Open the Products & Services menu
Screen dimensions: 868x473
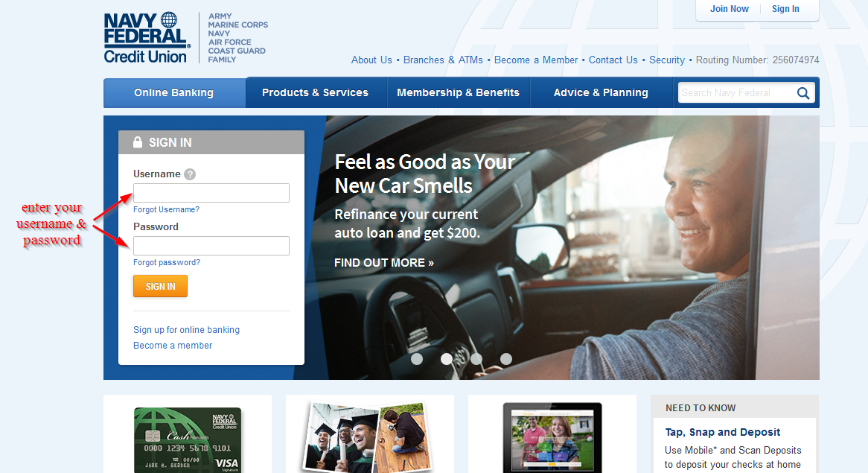[315, 92]
